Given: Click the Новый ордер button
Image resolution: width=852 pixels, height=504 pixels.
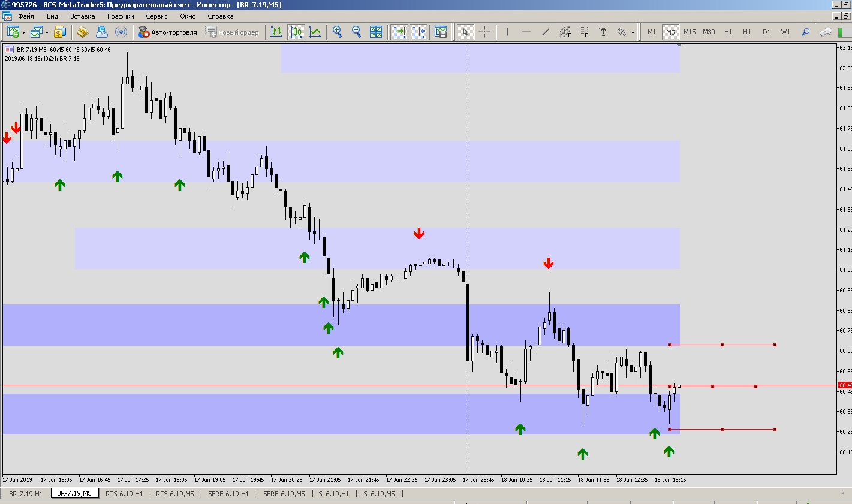Looking at the screenshot, I should coord(233,32).
